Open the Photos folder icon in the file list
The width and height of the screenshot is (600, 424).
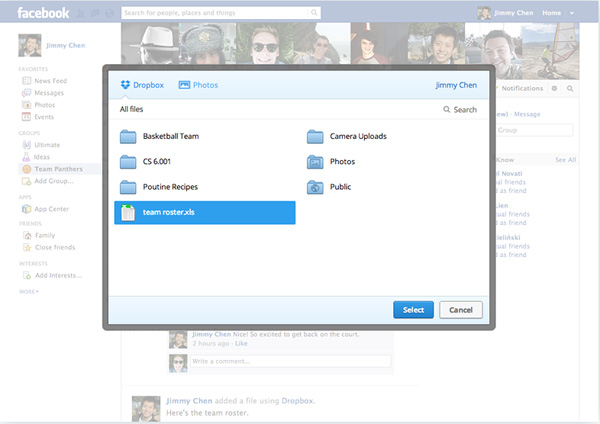tap(315, 162)
